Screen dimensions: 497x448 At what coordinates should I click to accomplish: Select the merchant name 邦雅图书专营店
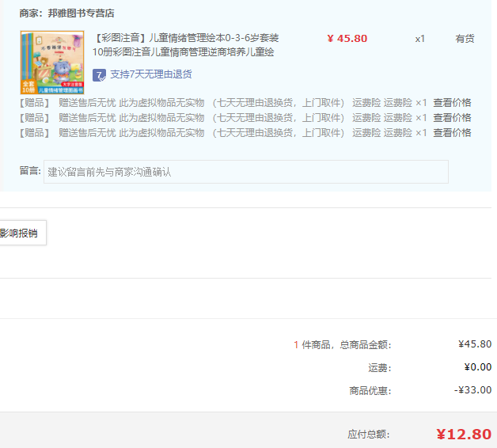tap(81, 13)
